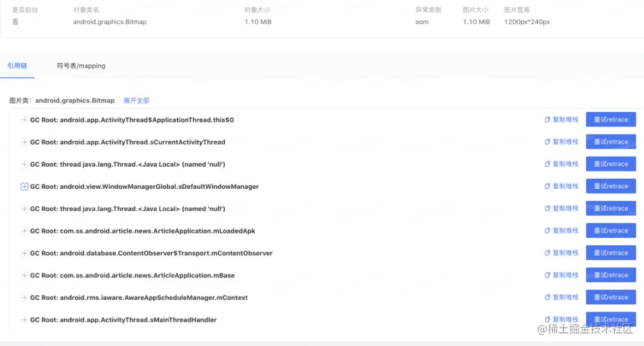Select GC Root sCurrentActivityThread text
Screen dimensions: 644x346
point(128,142)
